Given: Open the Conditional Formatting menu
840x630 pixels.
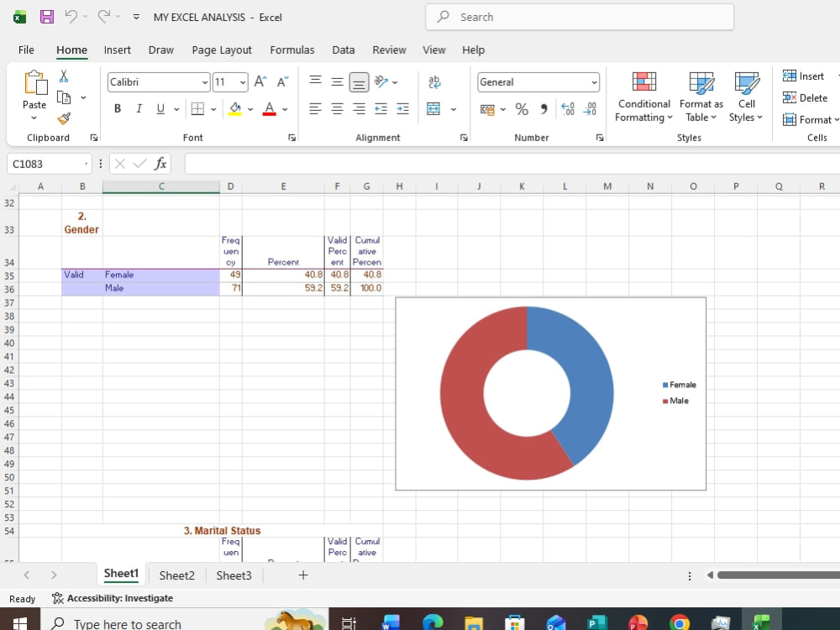Looking at the screenshot, I should 643,97.
